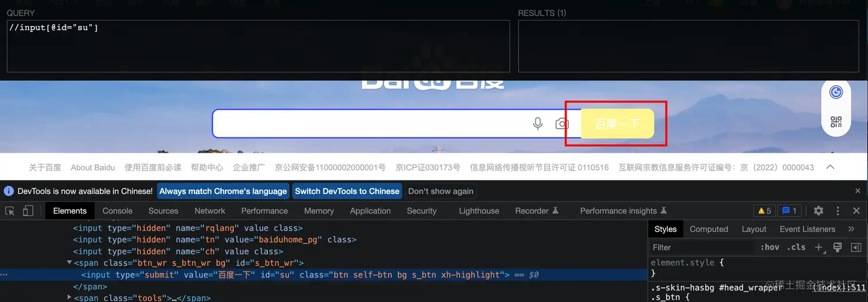Click the yellow 百度一下 search button
This screenshot has height=302, width=868.
tap(617, 123)
